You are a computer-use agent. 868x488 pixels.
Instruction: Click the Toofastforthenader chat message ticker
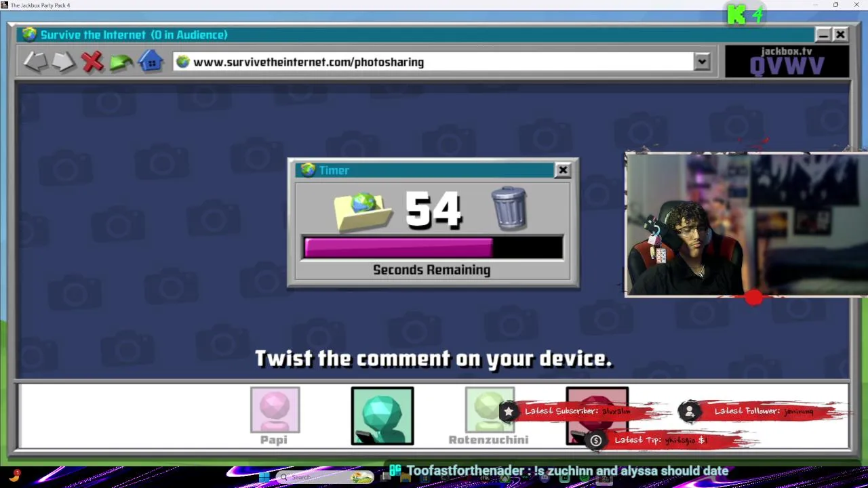click(567, 470)
